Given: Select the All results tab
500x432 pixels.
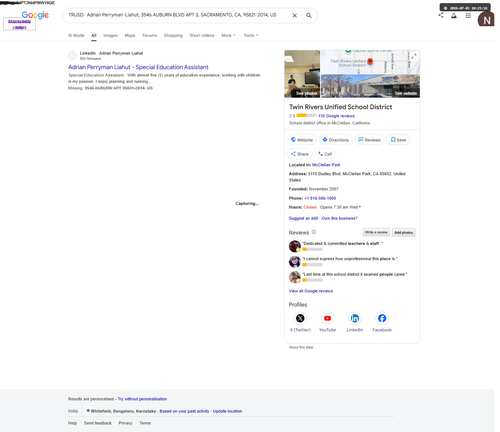Looking at the screenshot, I should tap(94, 35).
